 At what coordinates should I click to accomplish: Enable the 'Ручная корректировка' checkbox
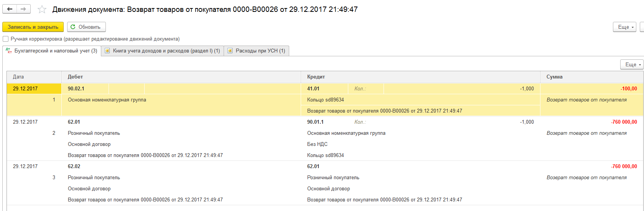6,39
